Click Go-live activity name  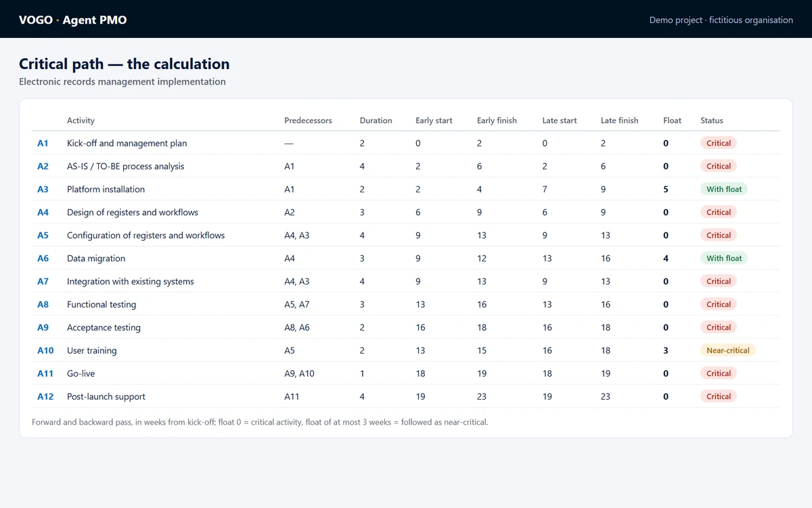pos(81,373)
